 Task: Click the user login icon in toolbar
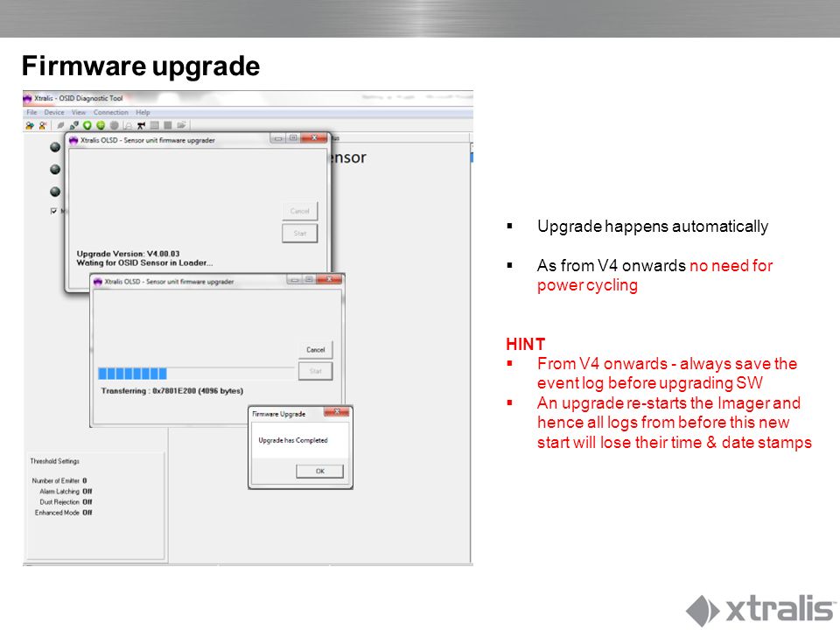30,125
